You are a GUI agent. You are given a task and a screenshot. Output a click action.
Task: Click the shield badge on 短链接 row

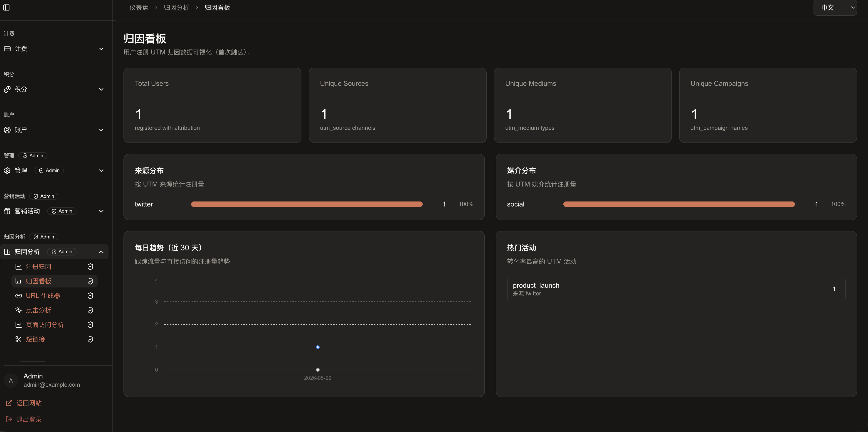[x=90, y=339]
